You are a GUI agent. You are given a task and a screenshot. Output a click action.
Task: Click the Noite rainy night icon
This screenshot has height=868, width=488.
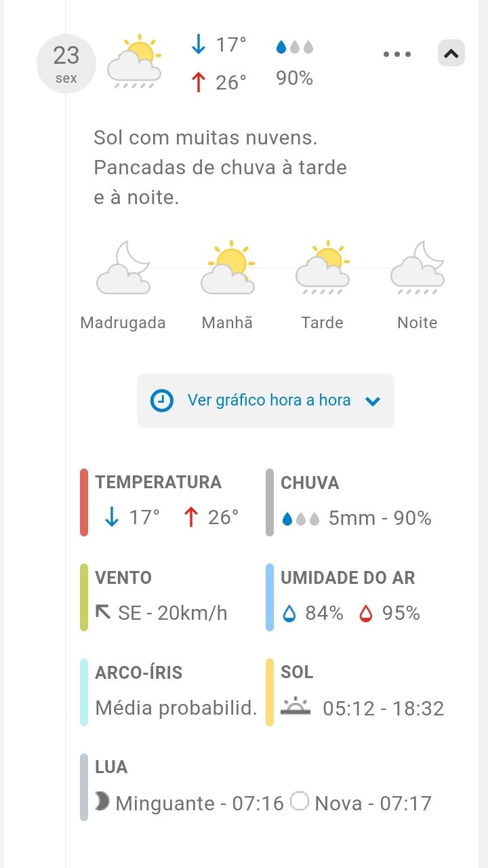click(x=418, y=268)
